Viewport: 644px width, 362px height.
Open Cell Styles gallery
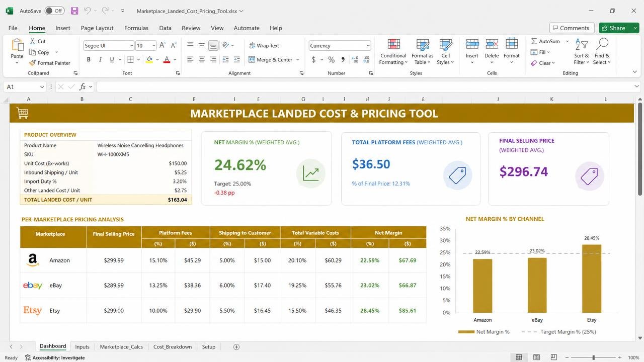pyautogui.click(x=446, y=52)
